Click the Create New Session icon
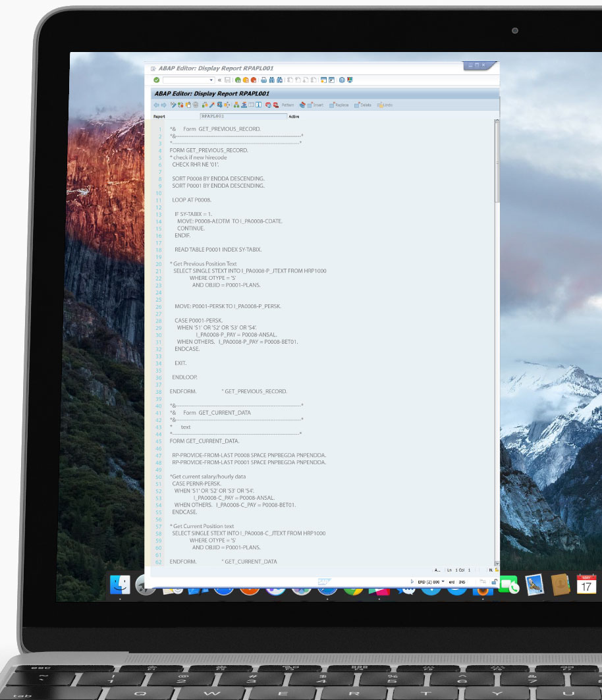This screenshot has width=602, height=700. (x=323, y=80)
